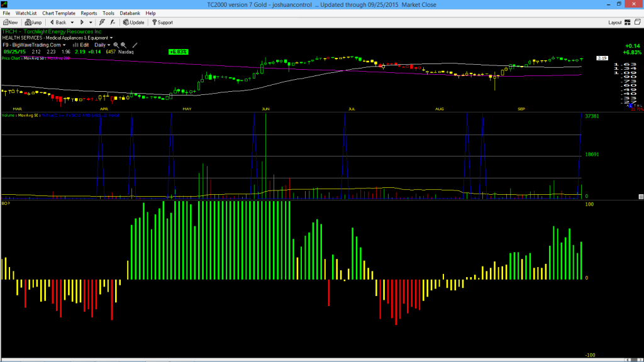Click the 37381 volume scale value
The height and width of the screenshot is (362, 644).
tap(592, 116)
